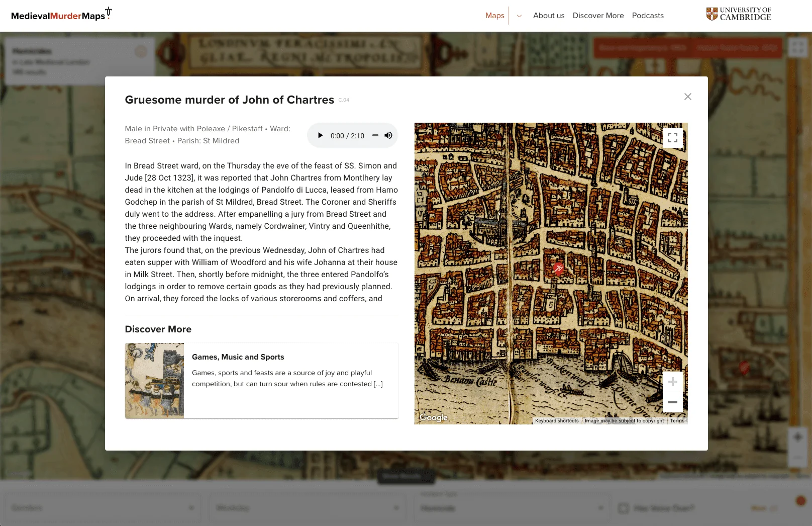Screen dimensions: 812x526
Task: Open Keyboard shortcuts on the map
Action: (x=557, y=421)
